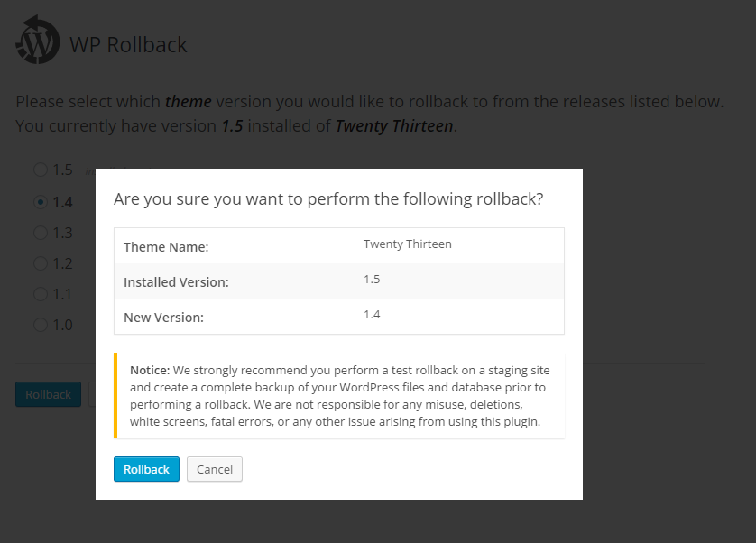This screenshot has height=543, width=756.
Task: Select the 1.4 version radio button
Action: point(41,202)
